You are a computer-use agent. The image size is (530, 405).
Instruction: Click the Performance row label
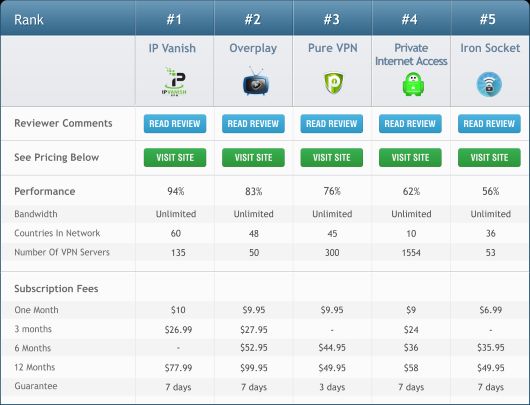pos(45,191)
